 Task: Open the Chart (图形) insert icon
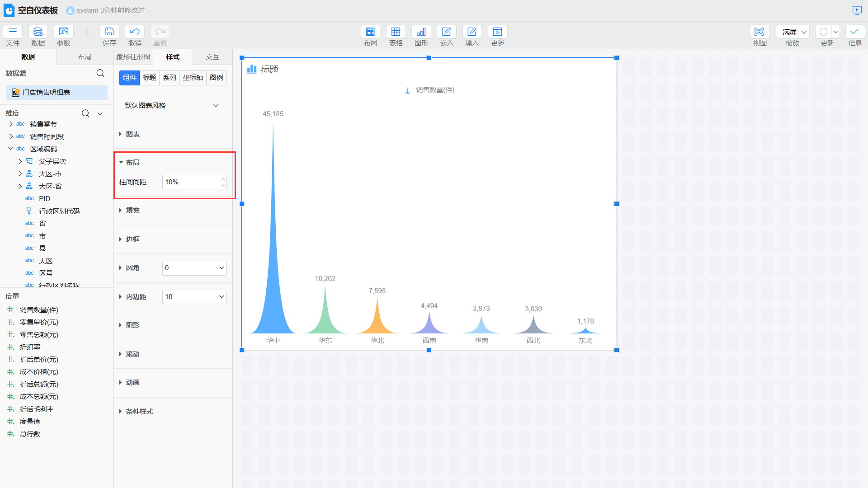(421, 32)
